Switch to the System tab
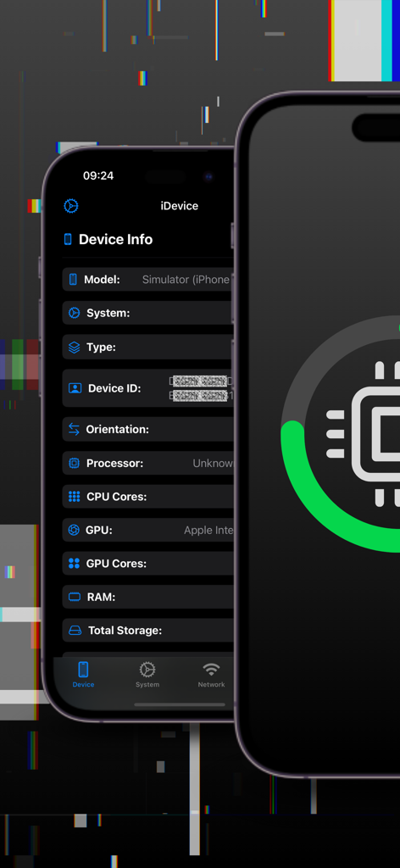The image size is (400, 868). [x=147, y=674]
